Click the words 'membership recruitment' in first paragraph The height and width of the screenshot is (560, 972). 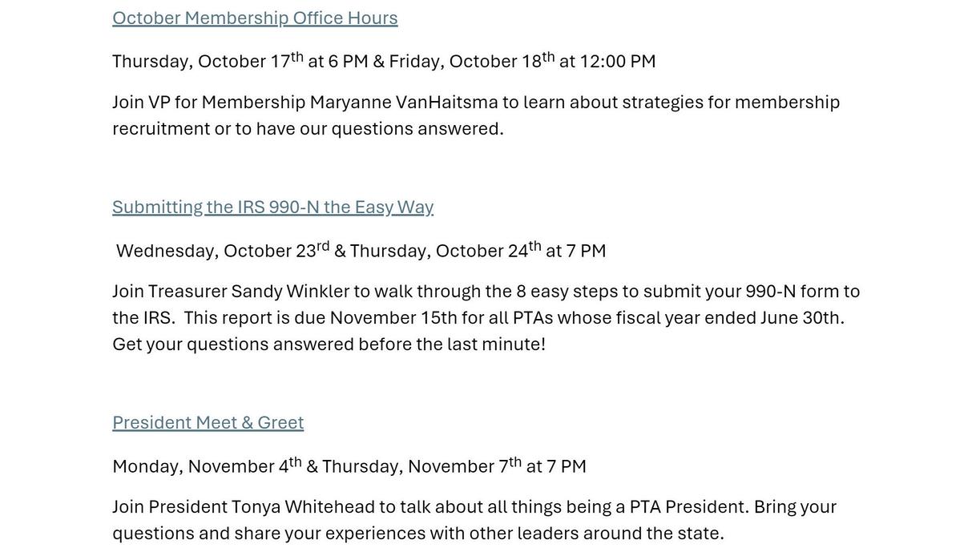pos(476,115)
